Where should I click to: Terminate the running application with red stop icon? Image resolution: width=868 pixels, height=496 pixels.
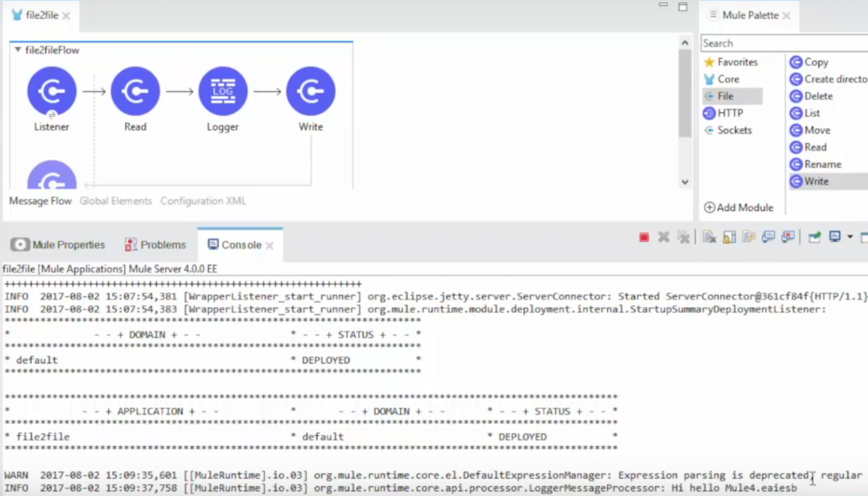[644, 237]
